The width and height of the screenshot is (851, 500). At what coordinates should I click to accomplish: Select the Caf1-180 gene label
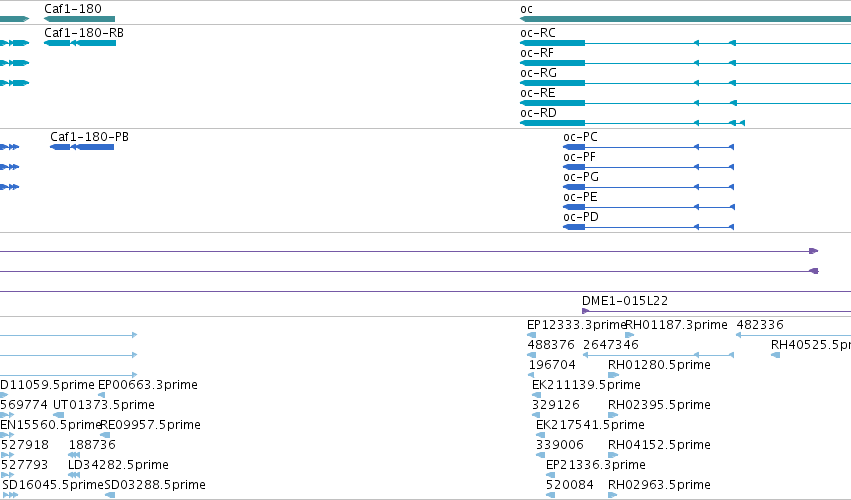coord(73,9)
